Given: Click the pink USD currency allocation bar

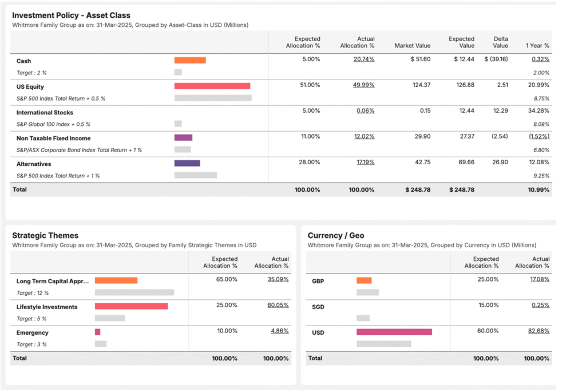Looking at the screenshot, I should point(395,331).
